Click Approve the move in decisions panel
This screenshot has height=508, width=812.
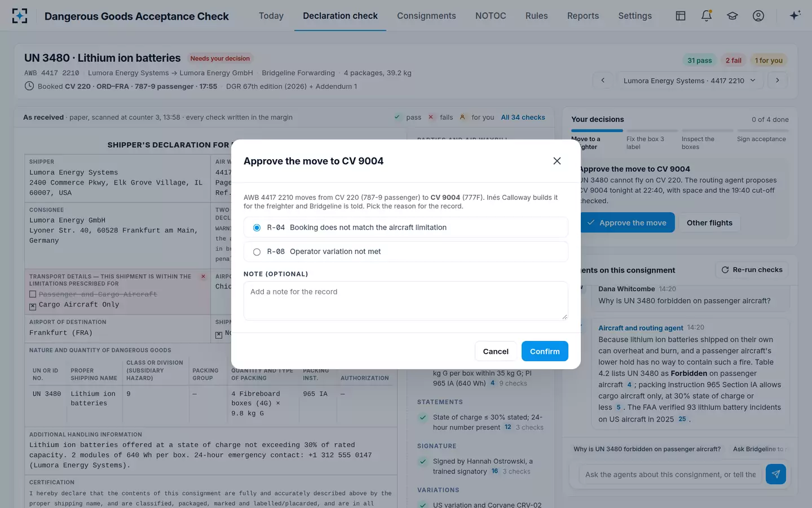(627, 222)
